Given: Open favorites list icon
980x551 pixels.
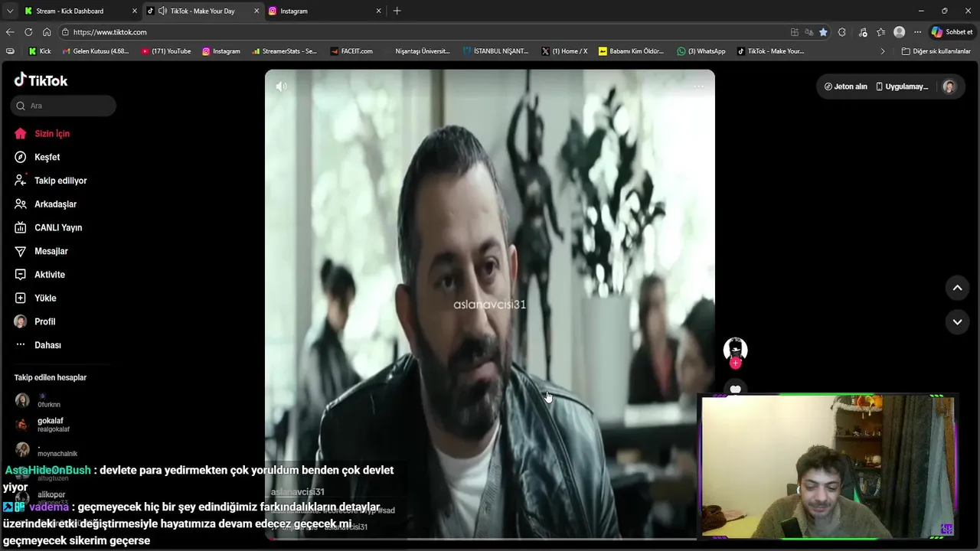Looking at the screenshot, I should [881, 32].
